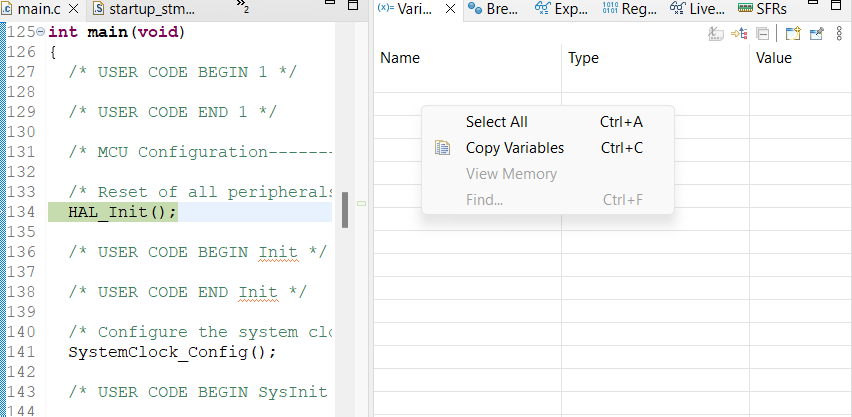Open the Registers tab
852x417 pixels.
631,10
